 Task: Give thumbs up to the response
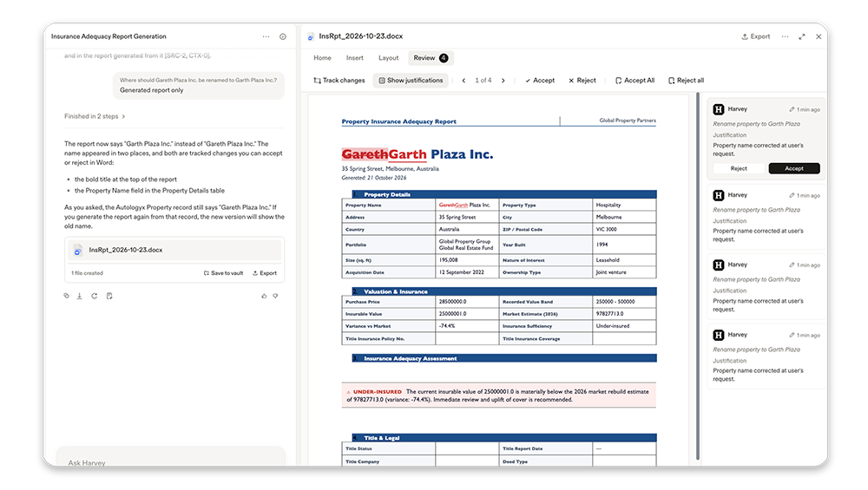click(264, 296)
